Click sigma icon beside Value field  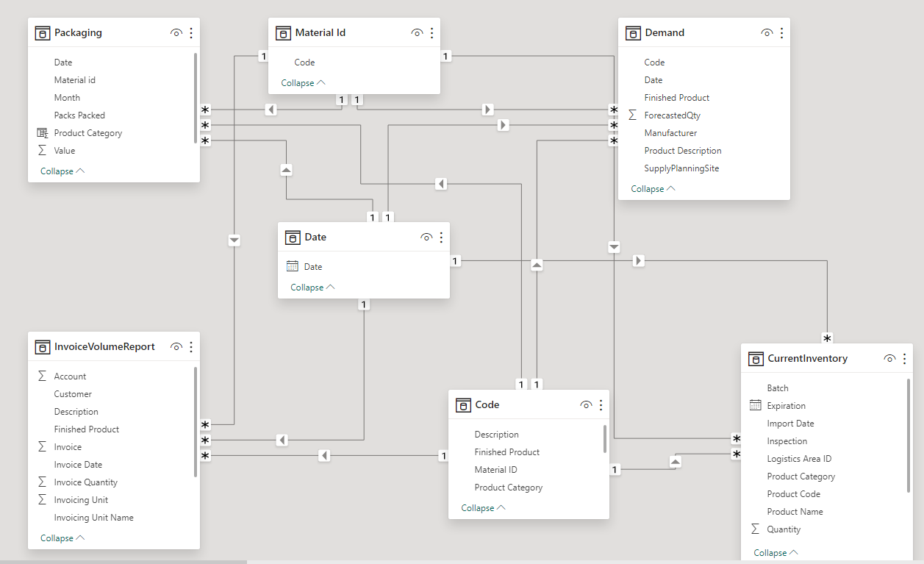pyautogui.click(x=42, y=151)
